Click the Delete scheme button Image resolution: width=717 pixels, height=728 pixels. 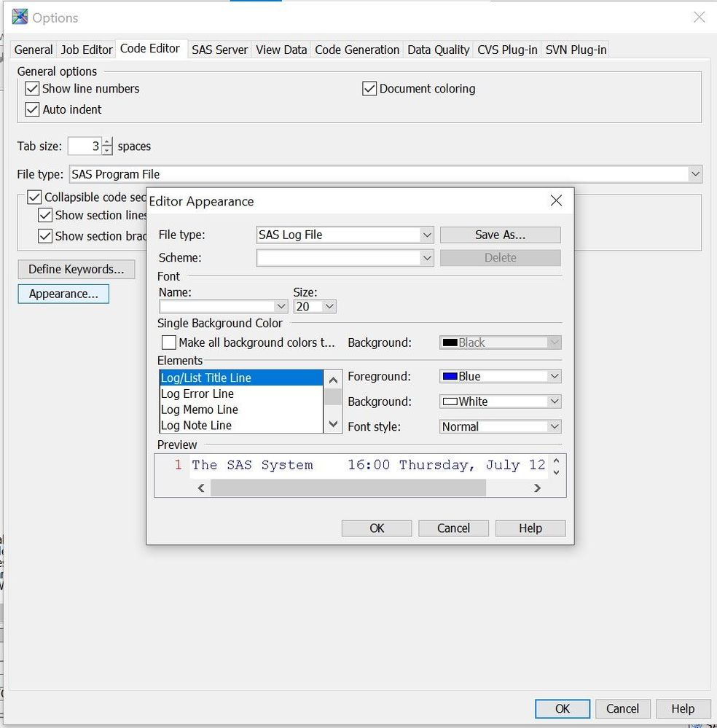point(500,258)
